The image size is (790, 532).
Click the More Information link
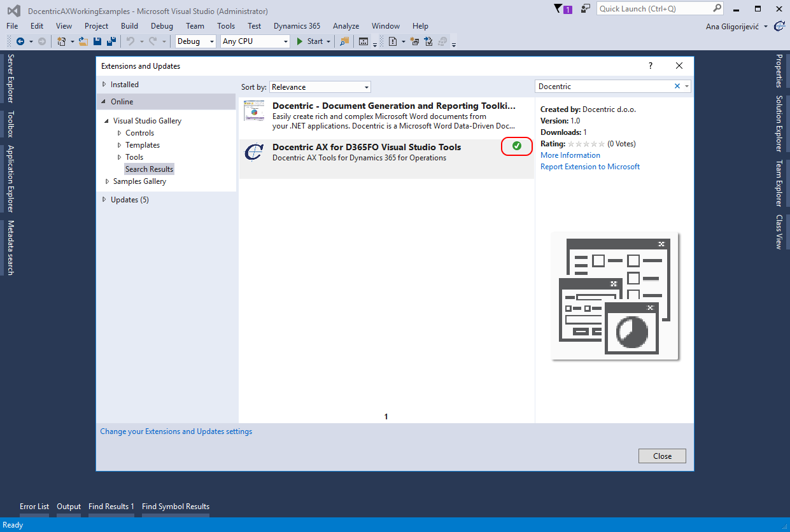click(x=570, y=155)
